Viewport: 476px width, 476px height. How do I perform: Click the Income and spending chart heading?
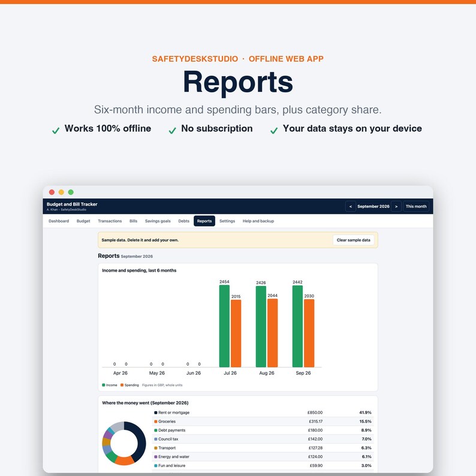(x=139, y=270)
